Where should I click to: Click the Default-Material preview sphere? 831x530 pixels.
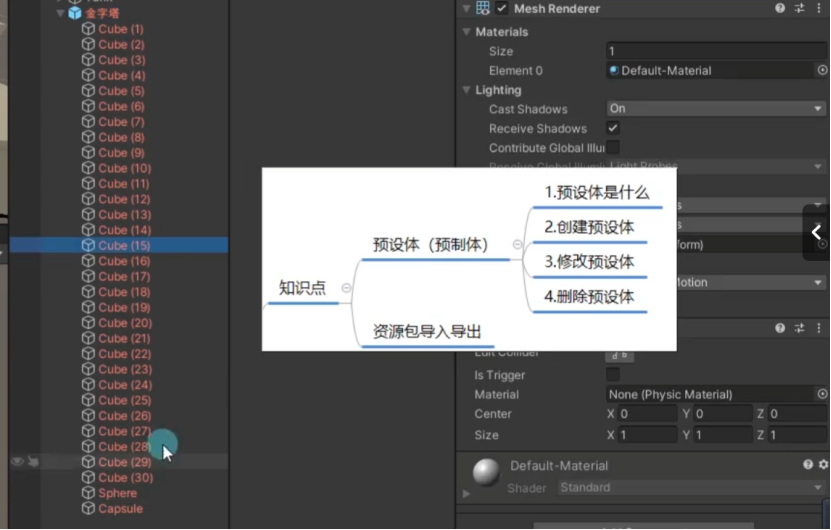pyautogui.click(x=486, y=472)
